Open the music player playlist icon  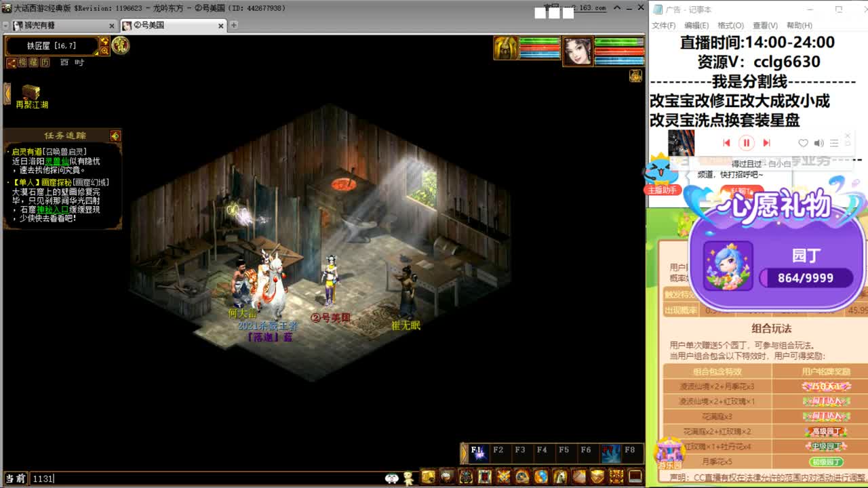click(834, 143)
